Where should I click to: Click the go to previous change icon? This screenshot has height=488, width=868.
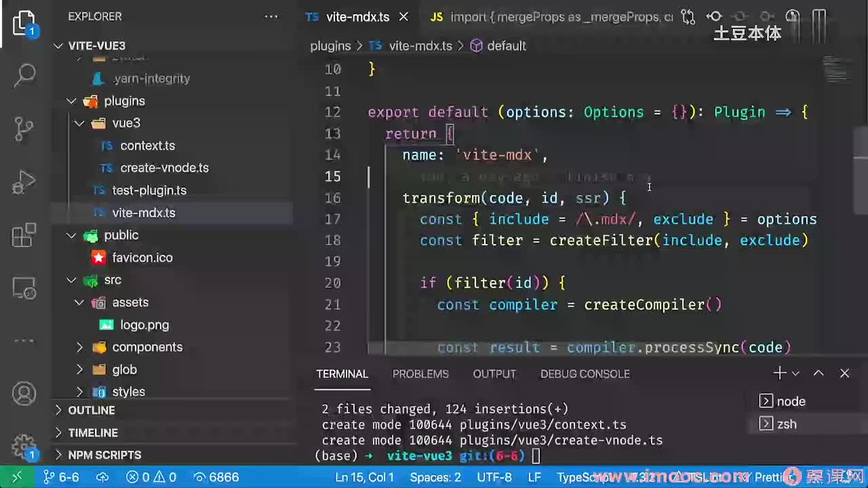(x=714, y=17)
